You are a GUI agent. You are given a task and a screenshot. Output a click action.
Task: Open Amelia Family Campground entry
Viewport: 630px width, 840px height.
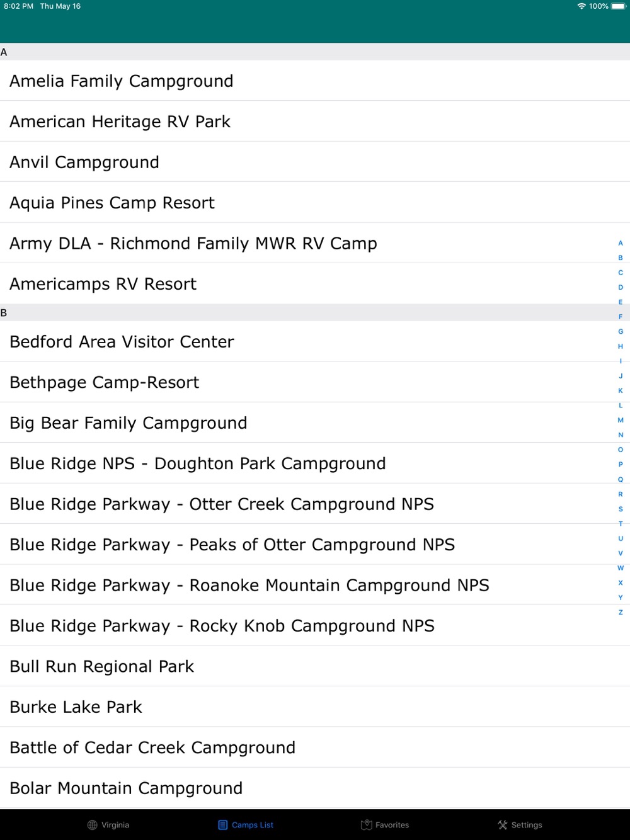click(315, 81)
